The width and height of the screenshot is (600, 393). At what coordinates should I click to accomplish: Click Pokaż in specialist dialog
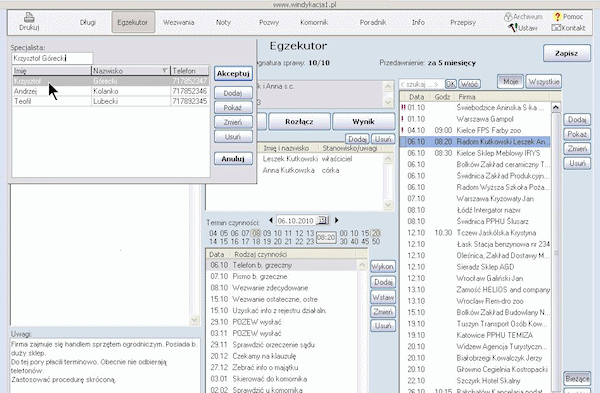[x=233, y=108]
